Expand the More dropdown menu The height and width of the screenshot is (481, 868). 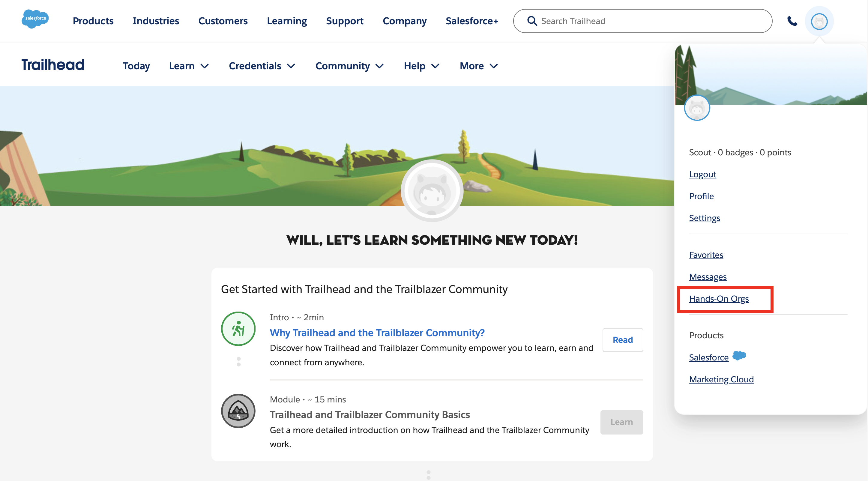tap(478, 66)
